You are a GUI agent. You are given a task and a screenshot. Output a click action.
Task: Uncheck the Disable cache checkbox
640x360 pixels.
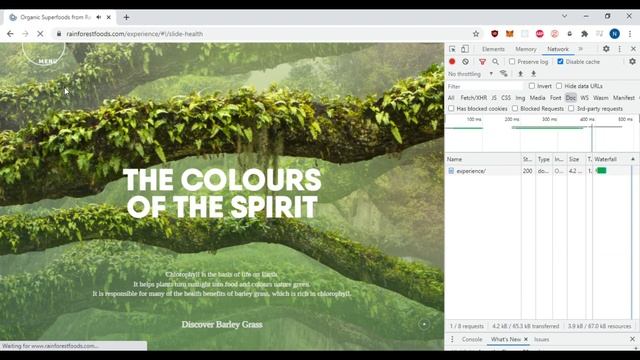pos(560,62)
